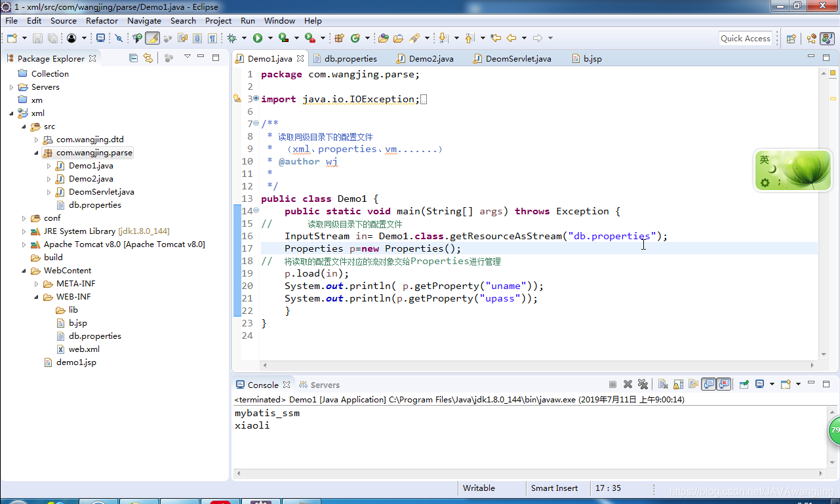Expand folded import block at line 3
Screen dimensions: 840x504
coord(256,99)
